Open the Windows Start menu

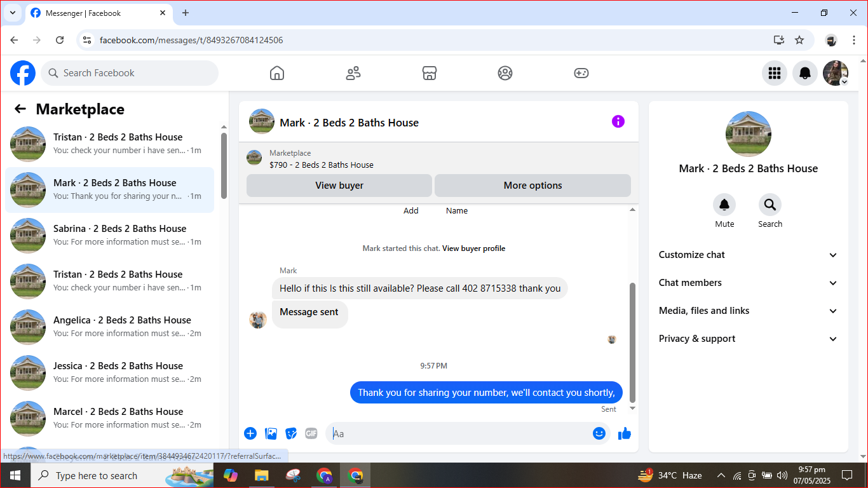[x=15, y=475]
